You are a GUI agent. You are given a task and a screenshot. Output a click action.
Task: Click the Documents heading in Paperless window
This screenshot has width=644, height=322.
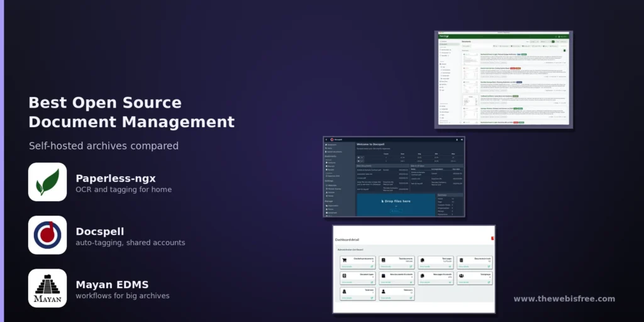[466, 42]
